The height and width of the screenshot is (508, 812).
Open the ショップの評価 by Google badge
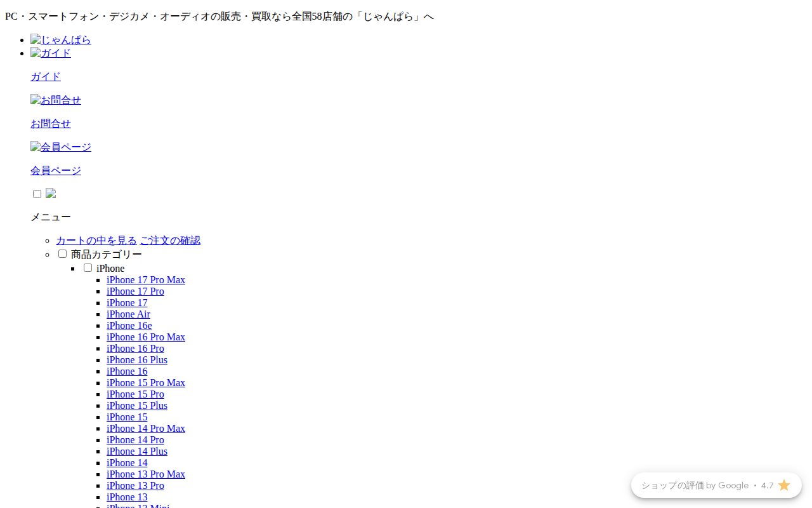coord(716,485)
